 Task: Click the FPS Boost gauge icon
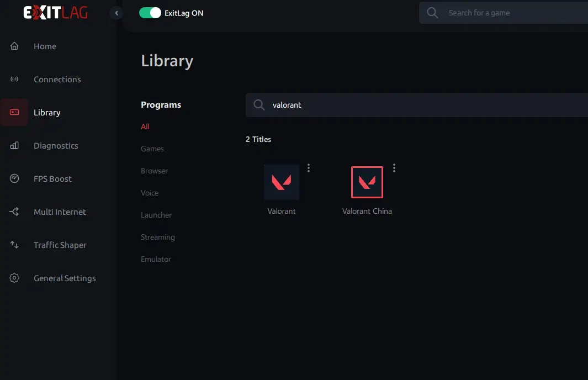15,179
